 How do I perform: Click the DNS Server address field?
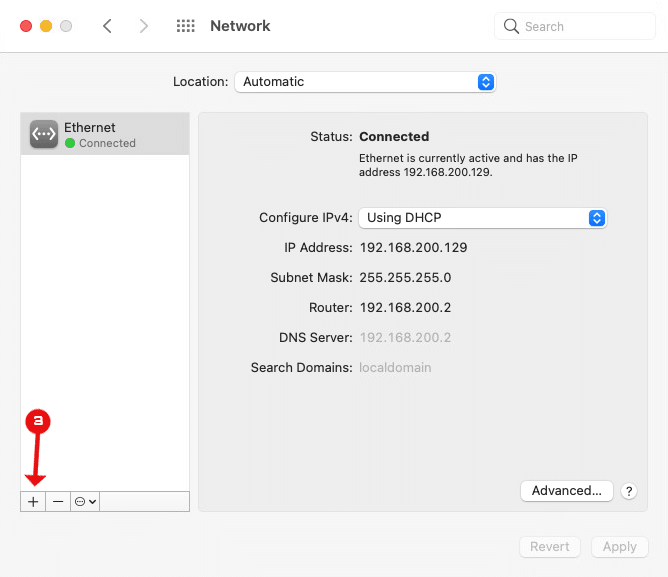pos(405,338)
